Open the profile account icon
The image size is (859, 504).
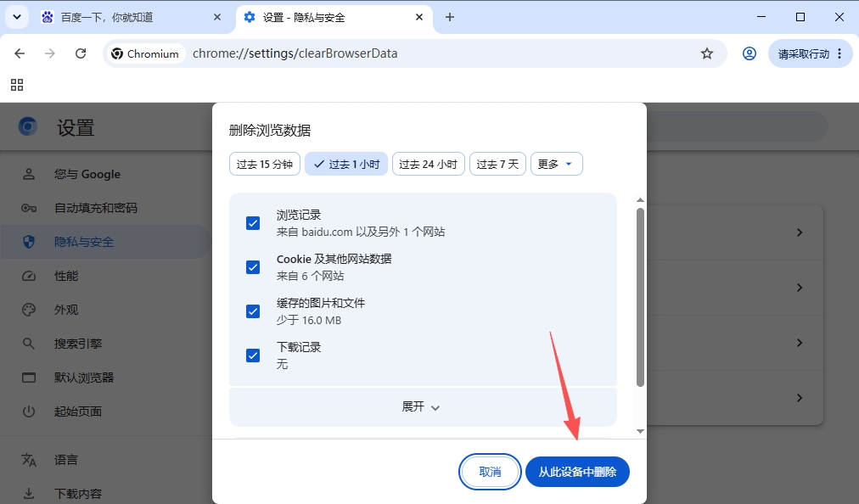pos(750,53)
